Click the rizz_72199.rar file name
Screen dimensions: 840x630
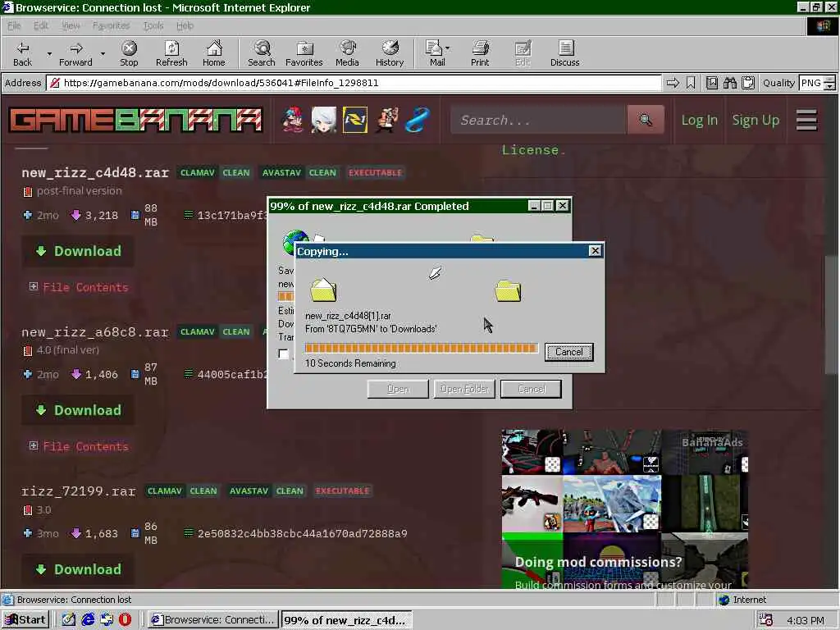78,491
